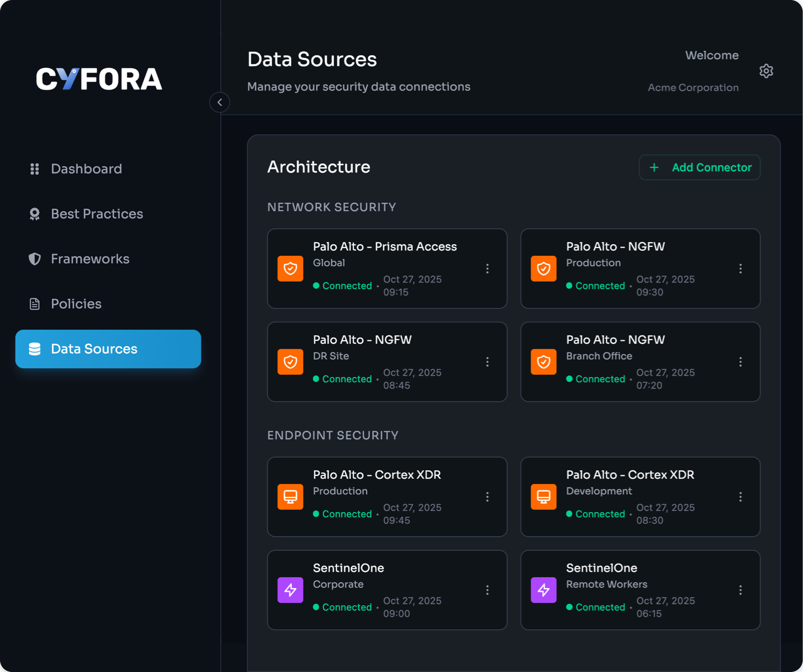Click the 'Development' subtitle under Cortex XDR
The image size is (803, 672).
click(599, 491)
